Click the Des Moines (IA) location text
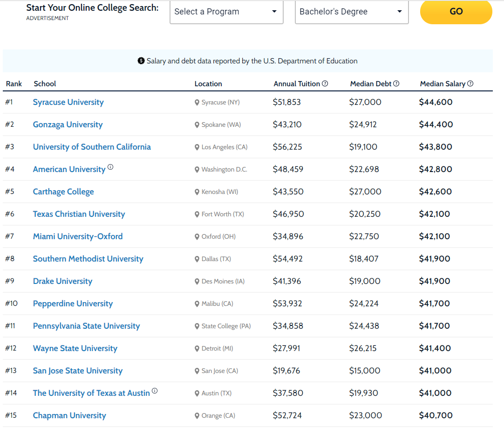 pos(223,281)
